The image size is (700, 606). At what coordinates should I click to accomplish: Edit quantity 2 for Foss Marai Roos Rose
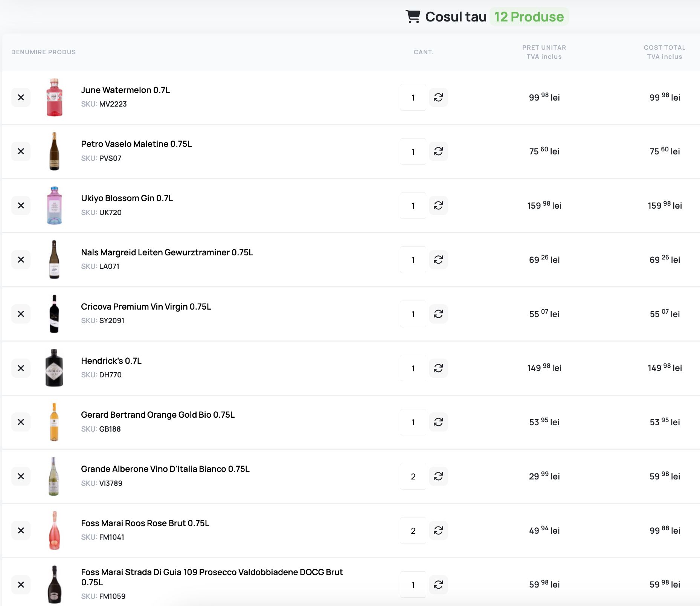coord(413,531)
